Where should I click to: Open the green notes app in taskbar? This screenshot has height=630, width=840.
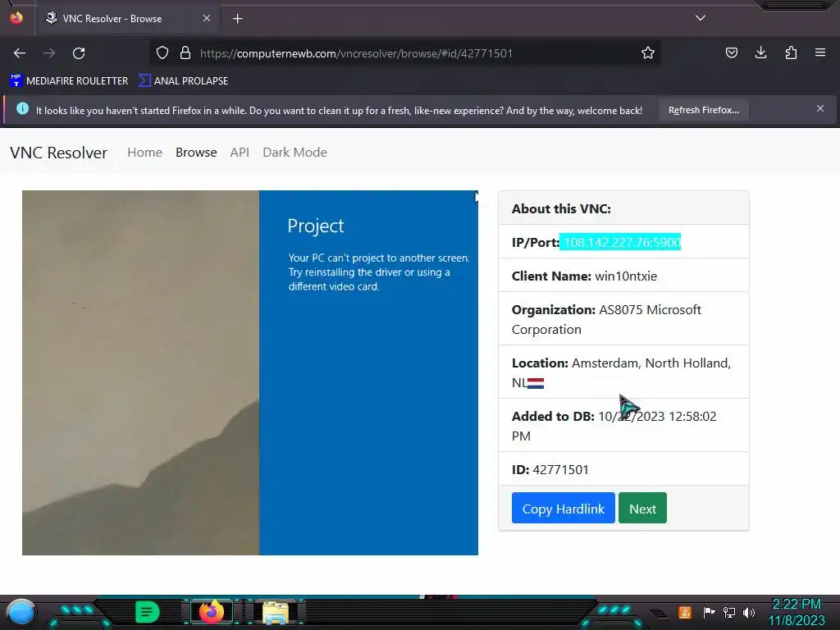click(x=148, y=612)
